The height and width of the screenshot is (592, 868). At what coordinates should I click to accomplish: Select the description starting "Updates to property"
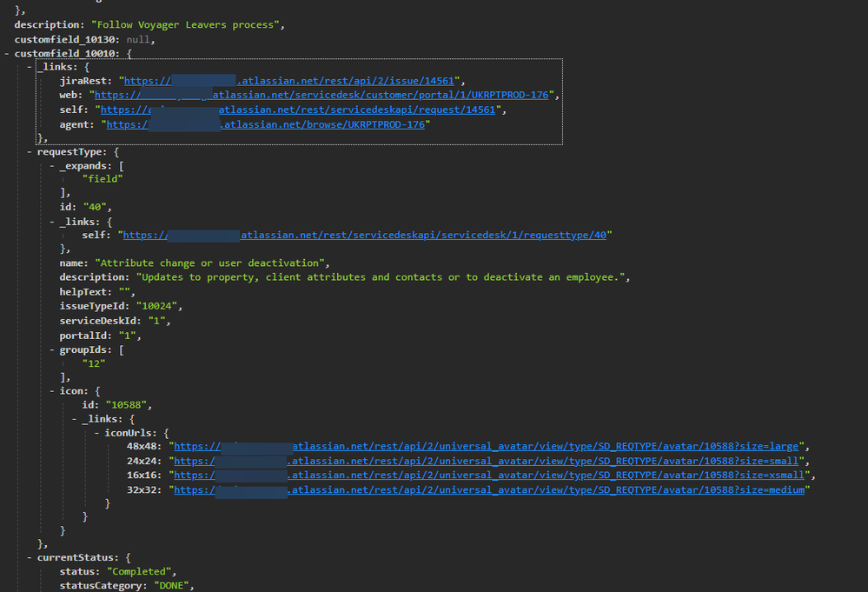pyautogui.click(x=381, y=277)
